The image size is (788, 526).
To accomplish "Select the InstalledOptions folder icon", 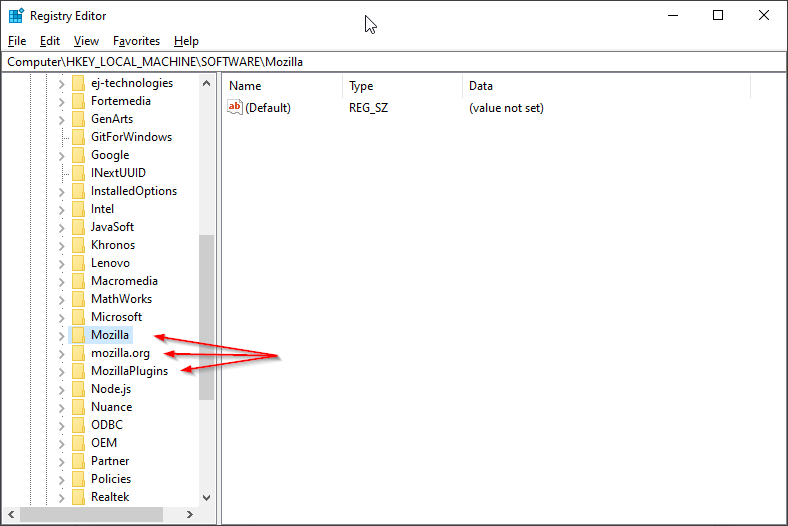I will tap(78, 191).
